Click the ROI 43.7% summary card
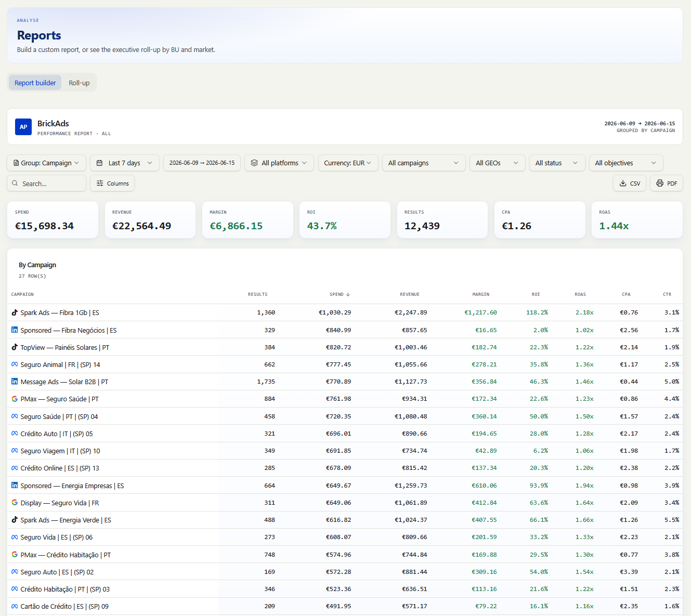Screen dimensions: 691x616 [x=345, y=220]
